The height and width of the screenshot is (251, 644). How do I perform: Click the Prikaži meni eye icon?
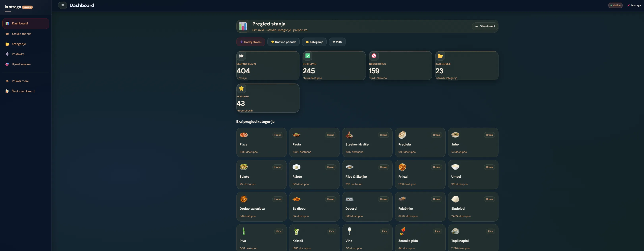(x=7, y=81)
